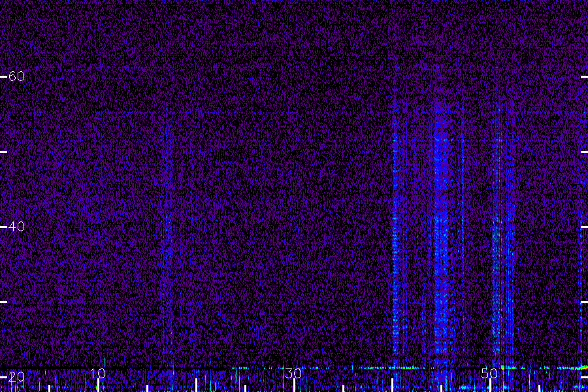Viewport: 588px width, 392px height.
Task: Click the "30" time axis label
Action: tap(293, 373)
